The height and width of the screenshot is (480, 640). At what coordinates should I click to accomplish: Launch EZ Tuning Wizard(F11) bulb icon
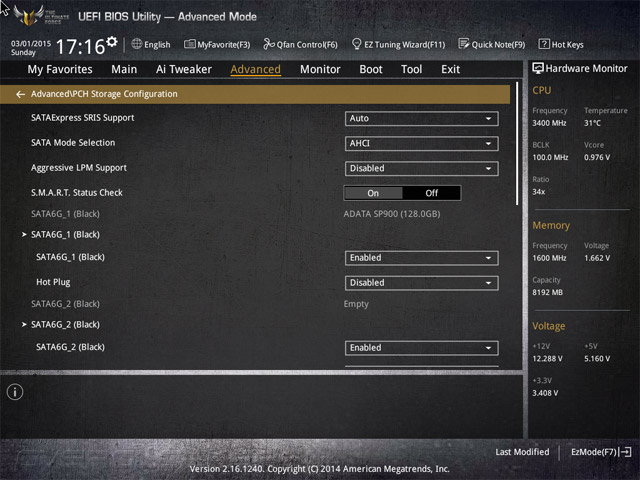click(356, 44)
